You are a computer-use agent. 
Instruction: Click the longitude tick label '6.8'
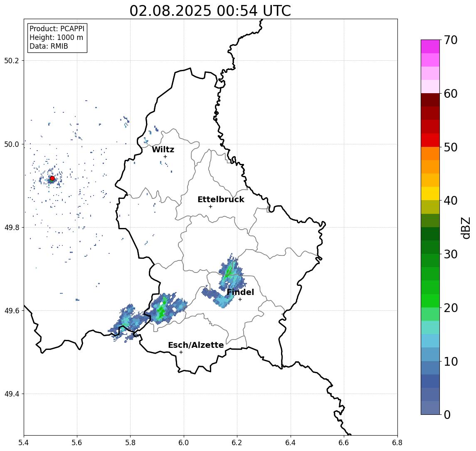(x=397, y=443)
